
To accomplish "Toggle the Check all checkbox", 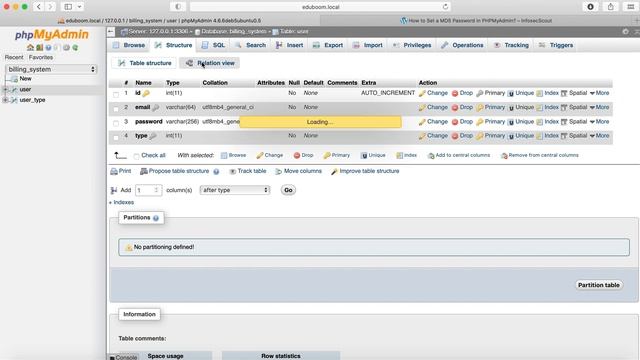I will click(136, 156).
